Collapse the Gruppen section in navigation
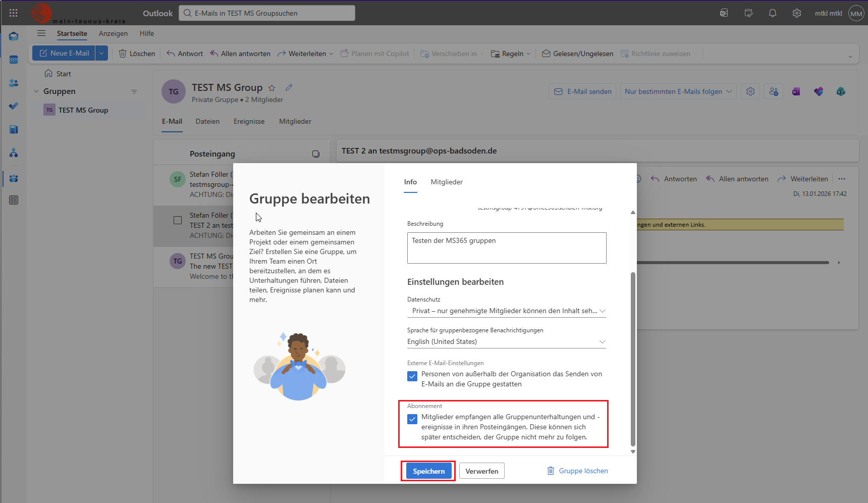The height and width of the screenshot is (503, 868). [x=35, y=91]
